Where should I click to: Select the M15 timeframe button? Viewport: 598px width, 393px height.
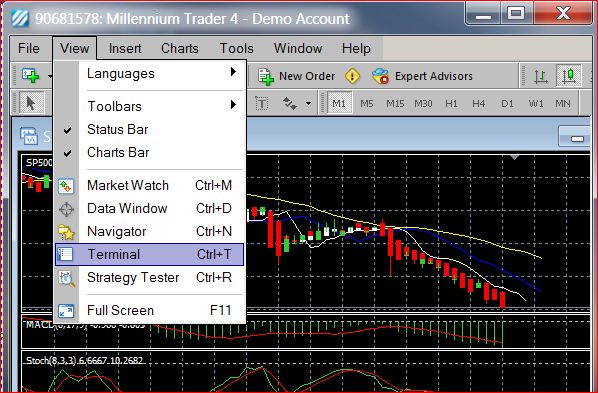tap(395, 103)
